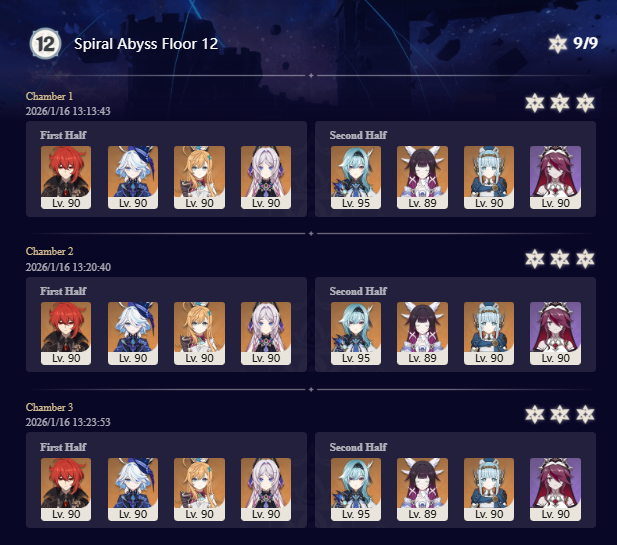Viewport: 617px width, 545px height.
Task: Click the Chamber 2 label
Action: point(50,251)
